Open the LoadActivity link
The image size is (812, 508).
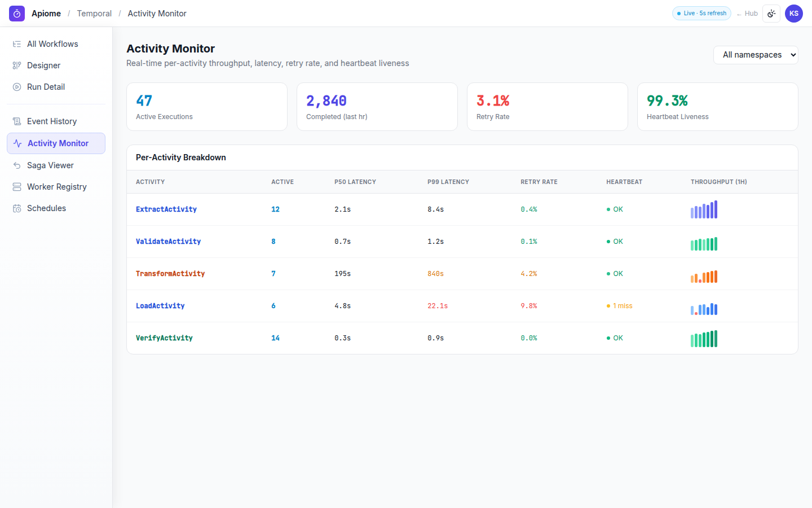point(160,306)
